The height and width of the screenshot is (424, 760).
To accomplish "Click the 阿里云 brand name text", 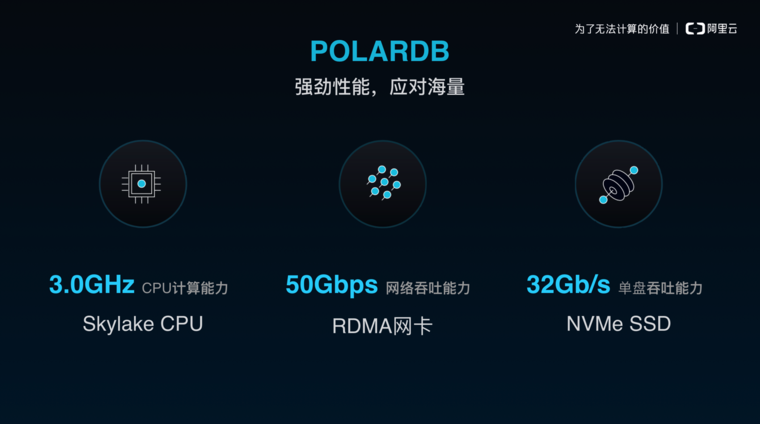I will point(722,29).
